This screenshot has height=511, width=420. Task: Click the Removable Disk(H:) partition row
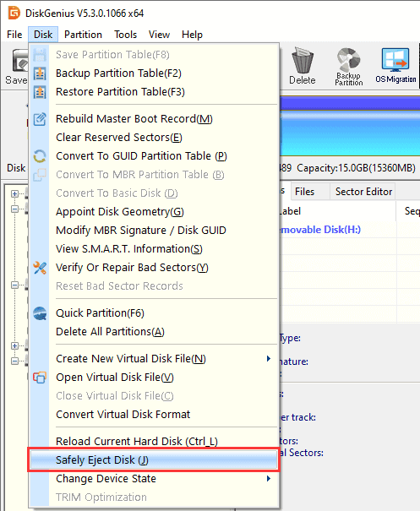coord(350,230)
